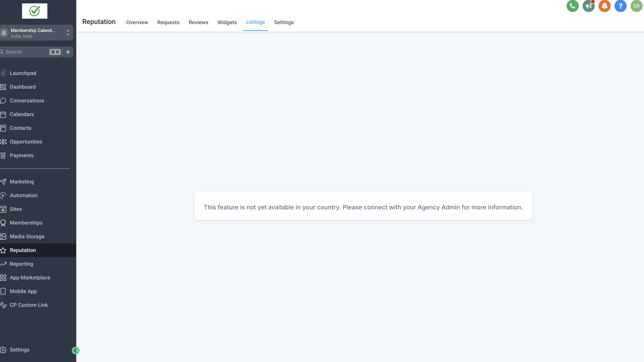The width and height of the screenshot is (644, 362).
Task: Click the checkmark logo in sidebar
Action: (x=34, y=11)
